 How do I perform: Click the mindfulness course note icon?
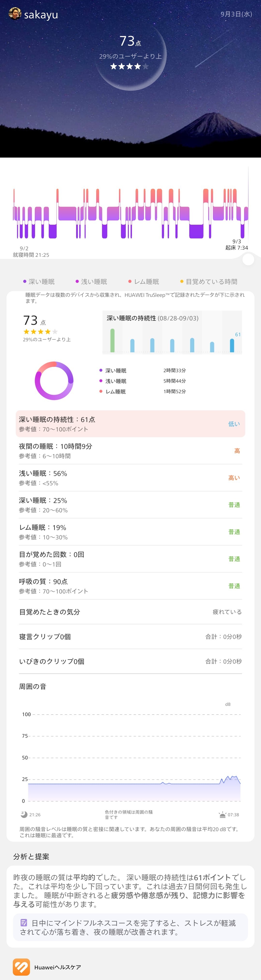click(24, 922)
